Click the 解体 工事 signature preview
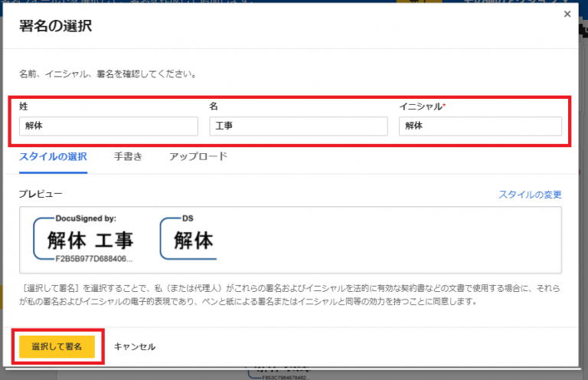Viewport: 588px width, 380px height. [90, 241]
